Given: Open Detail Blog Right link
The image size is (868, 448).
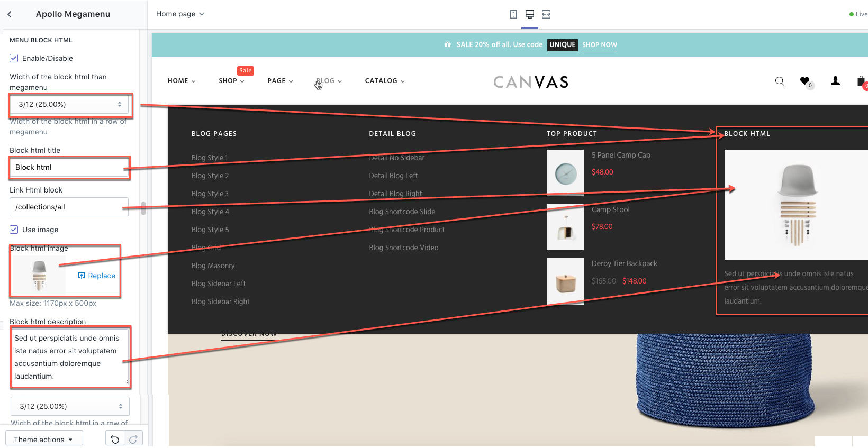Looking at the screenshot, I should click(x=395, y=194).
